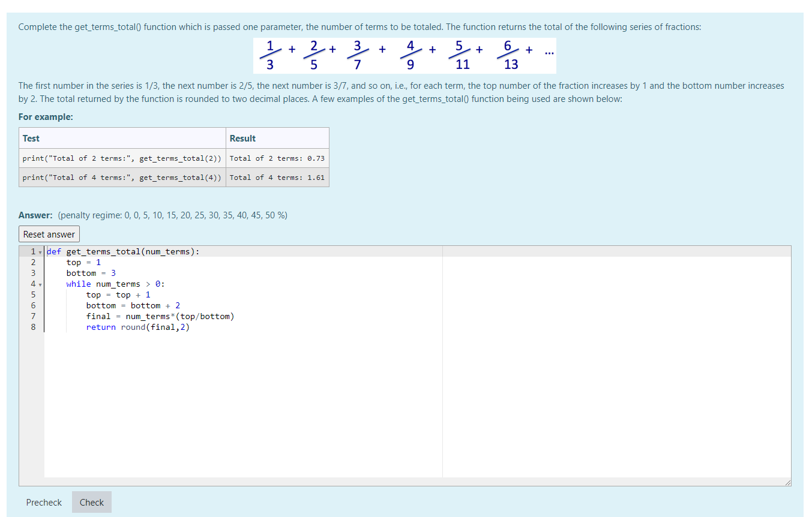
Task: Click the 'For example:' label
Action: 46,117
